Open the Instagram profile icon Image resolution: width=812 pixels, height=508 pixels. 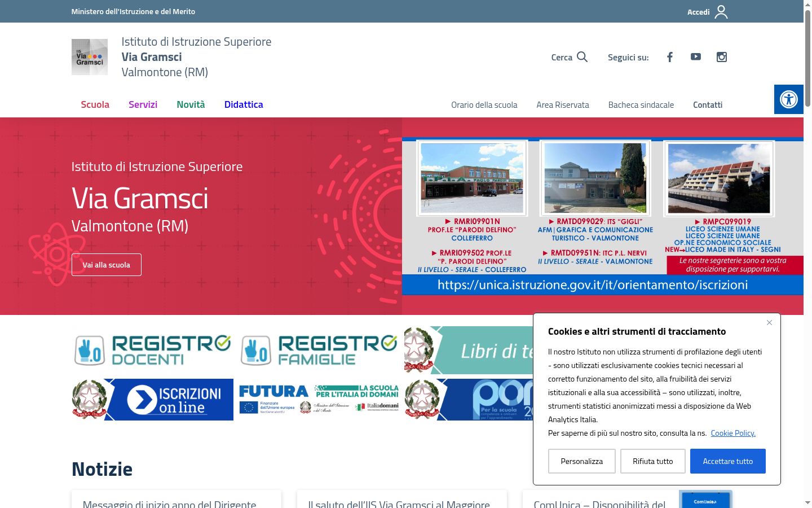pos(722,57)
